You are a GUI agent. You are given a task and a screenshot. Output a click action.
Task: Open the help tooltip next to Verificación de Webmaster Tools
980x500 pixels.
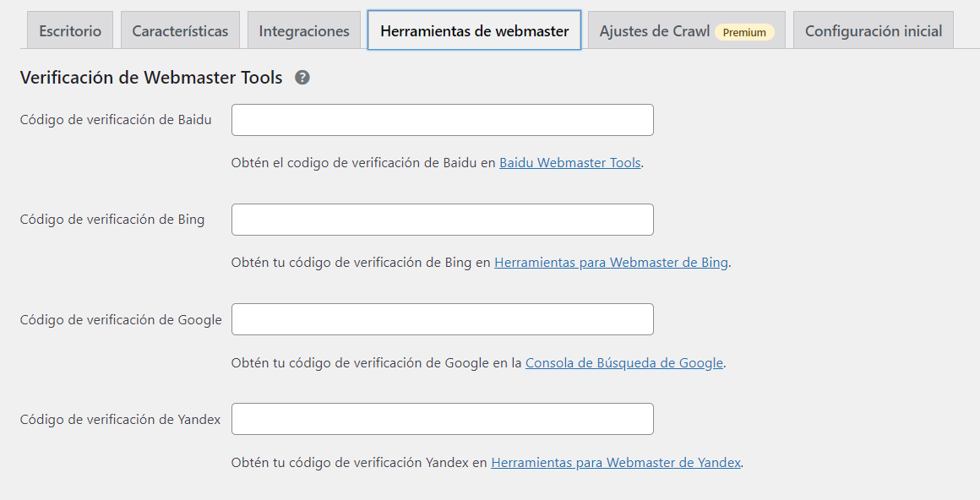[302, 77]
